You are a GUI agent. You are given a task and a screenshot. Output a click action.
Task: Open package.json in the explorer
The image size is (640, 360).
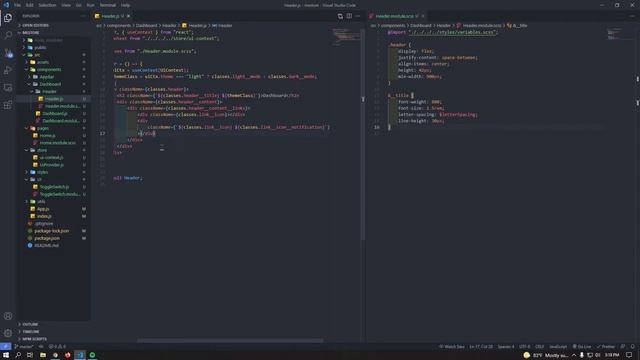(x=47, y=238)
